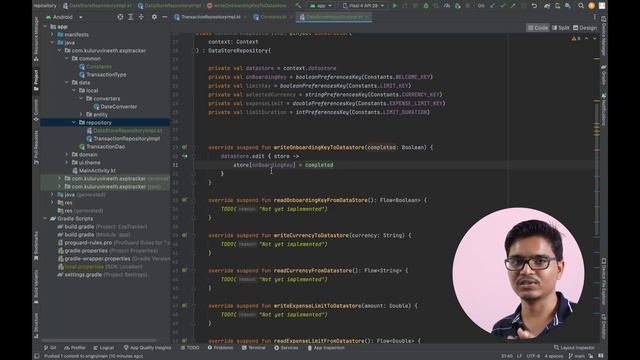Toggle the Structure side tool window
The width and height of the screenshot is (640, 360).
(x=36, y=326)
